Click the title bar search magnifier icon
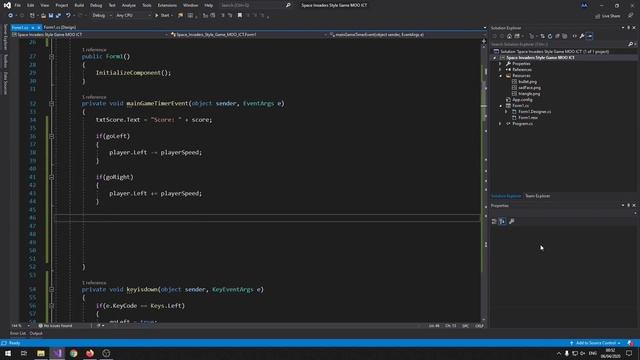This screenshot has width=640, height=360. [x=288, y=5]
